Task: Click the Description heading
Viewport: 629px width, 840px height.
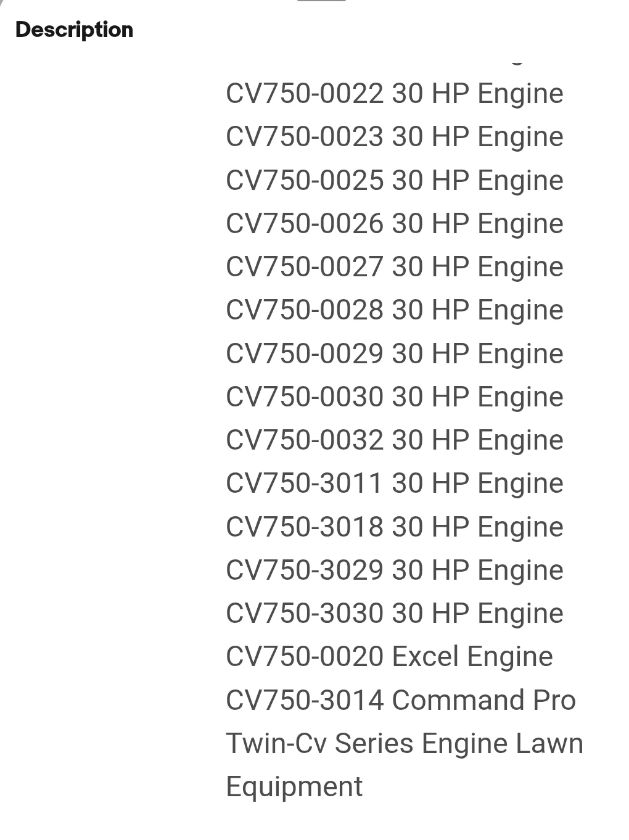Action: [74, 30]
